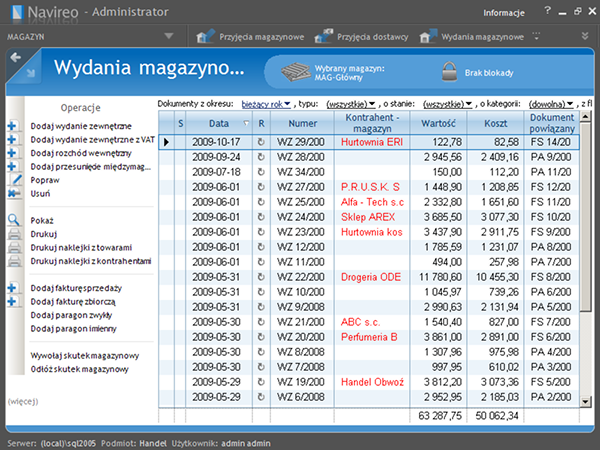Click the padlock icon for Brak blokady
Viewport: 600px width, 450px height.
pyautogui.click(x=448, y=71)
